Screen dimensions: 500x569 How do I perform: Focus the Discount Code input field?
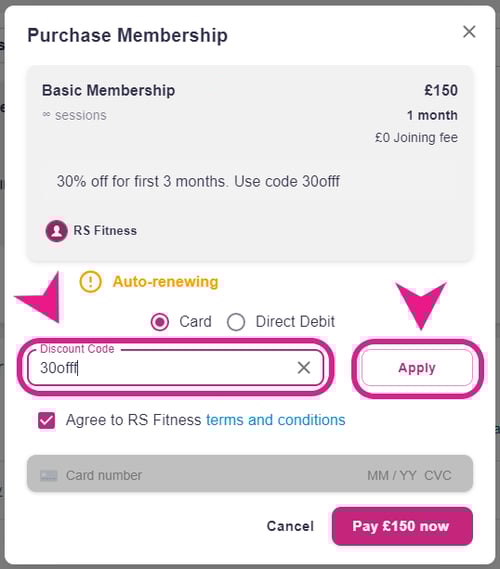click(x=163, y=368)
